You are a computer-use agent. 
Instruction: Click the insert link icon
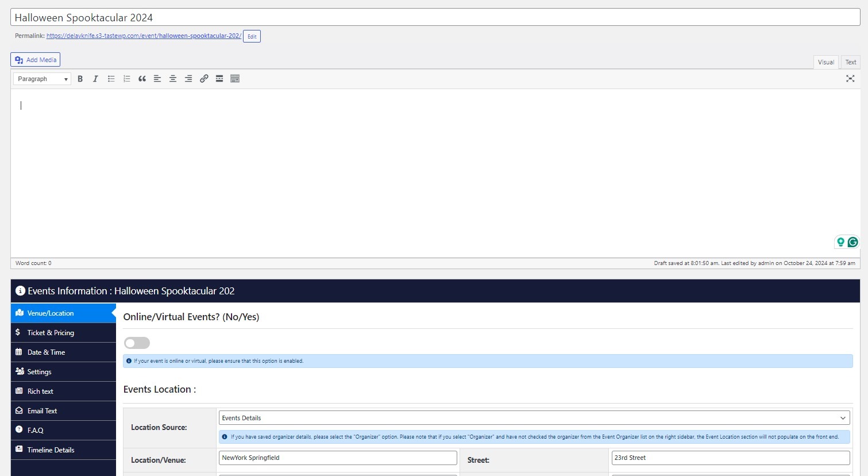pyautogui.click(x=204, y=79)
